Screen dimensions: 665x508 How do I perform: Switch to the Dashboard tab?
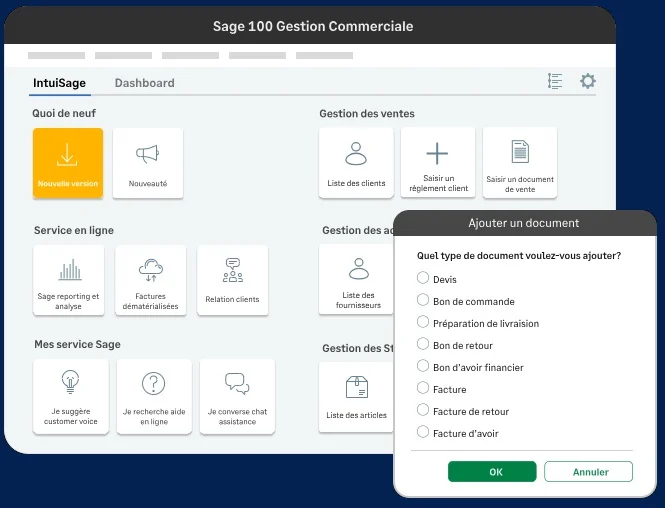pos(144,83)
